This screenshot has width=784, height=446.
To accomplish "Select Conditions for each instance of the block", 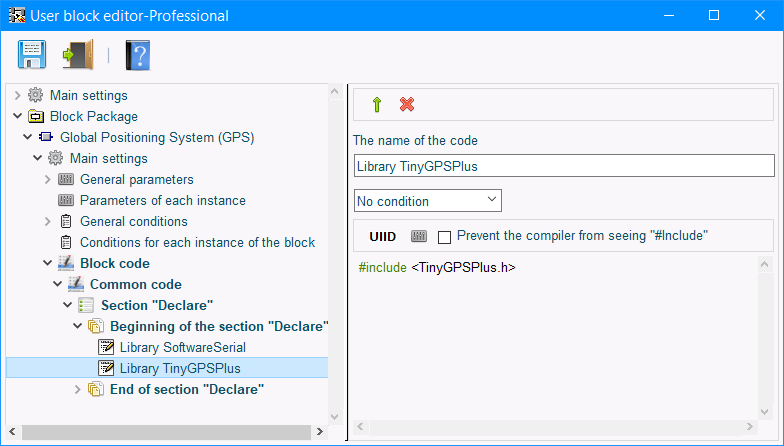I will pyautogui.click(x=198, y=242).
